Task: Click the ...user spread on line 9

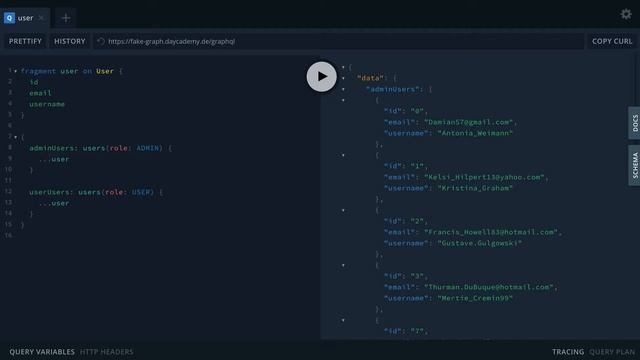Action: (54, 159)
